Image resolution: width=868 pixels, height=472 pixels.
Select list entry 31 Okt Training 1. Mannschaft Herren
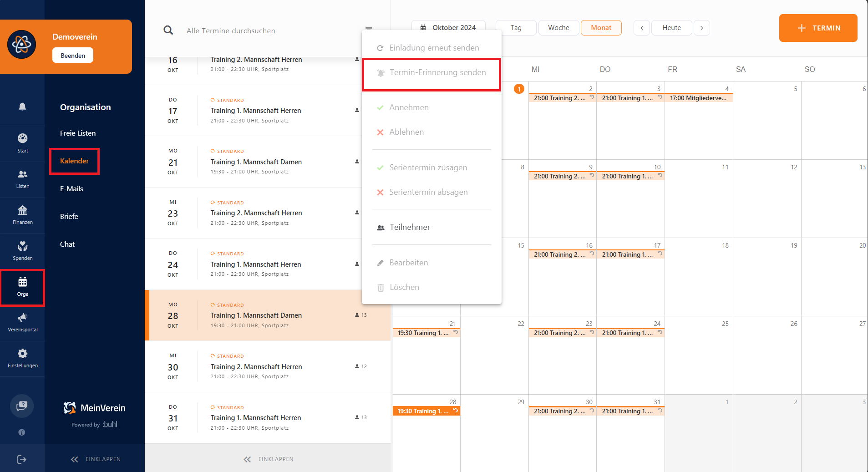(268, 418)
